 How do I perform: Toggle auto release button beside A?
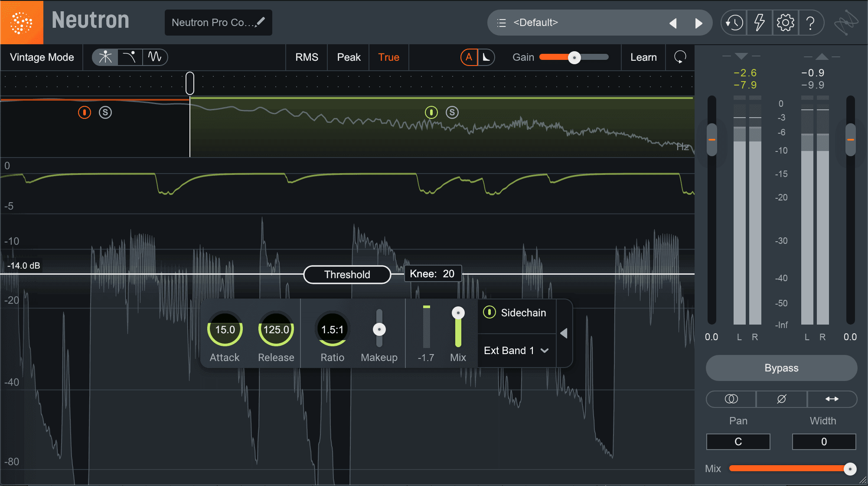point(486,57)
